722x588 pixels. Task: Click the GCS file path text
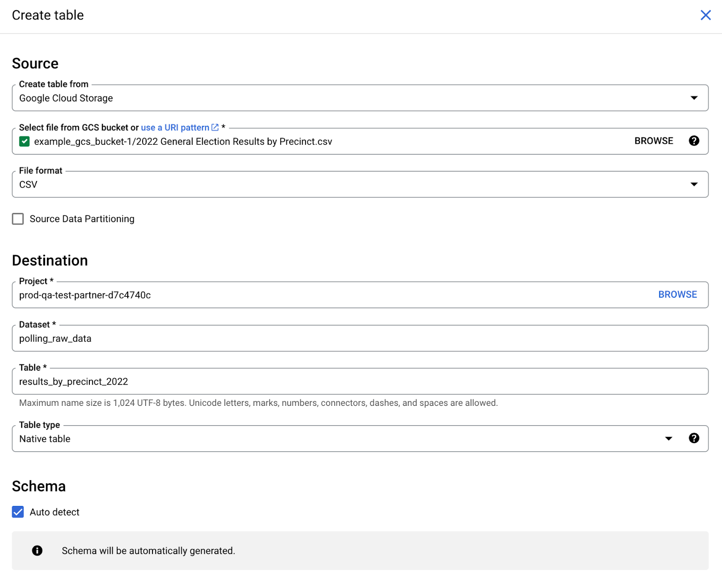(183, 142)
